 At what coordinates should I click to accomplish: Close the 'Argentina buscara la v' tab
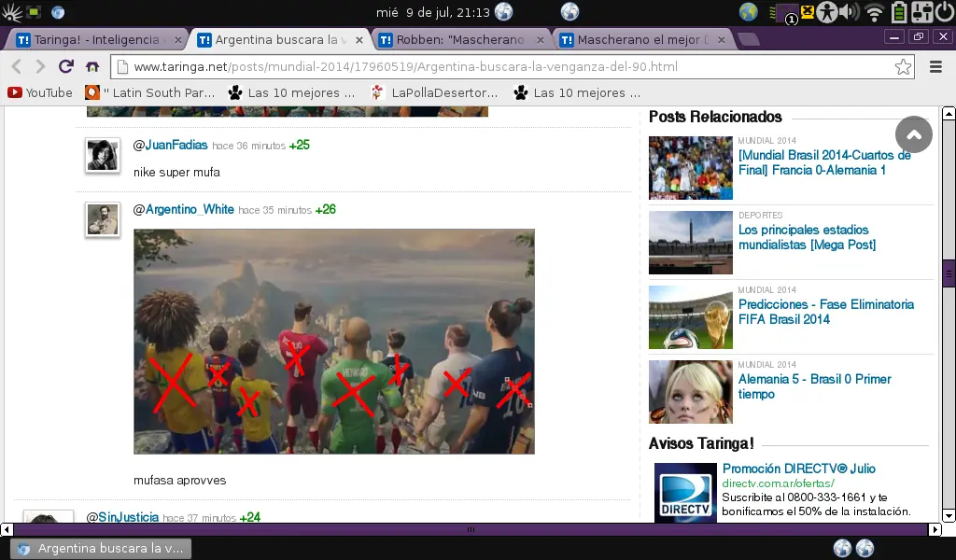(x=359, y=39)
